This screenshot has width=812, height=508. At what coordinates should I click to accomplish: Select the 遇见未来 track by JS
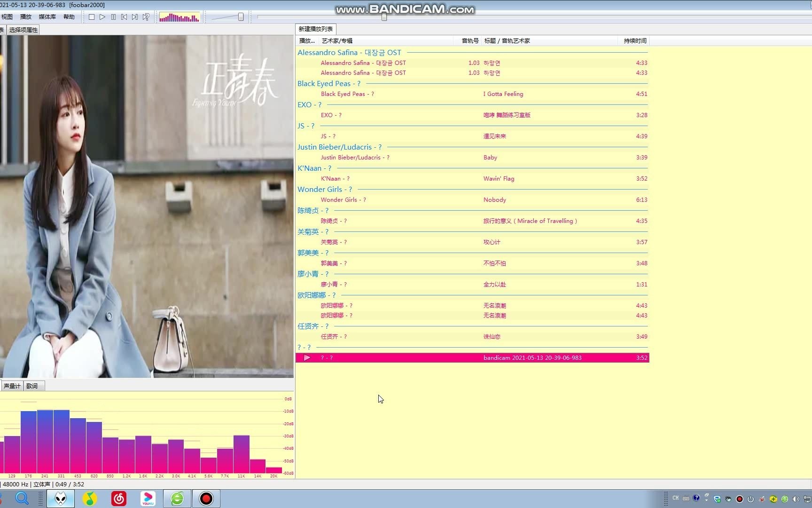pyautogui.click(x=472, y=136)
